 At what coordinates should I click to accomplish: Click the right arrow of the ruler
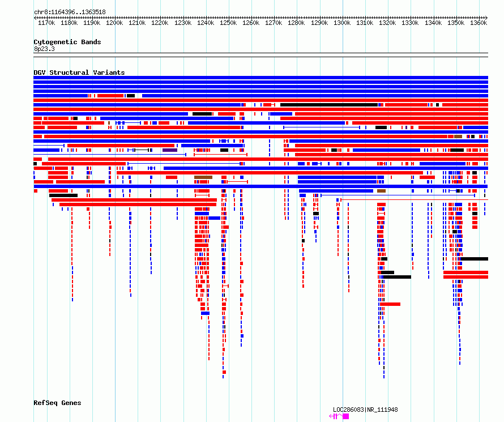click(x=486, y=18)
